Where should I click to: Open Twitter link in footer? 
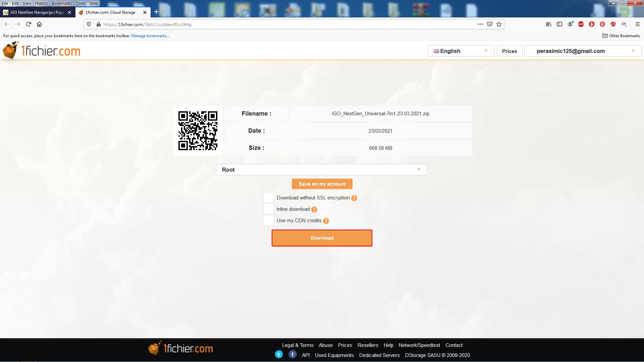(279, 355)
